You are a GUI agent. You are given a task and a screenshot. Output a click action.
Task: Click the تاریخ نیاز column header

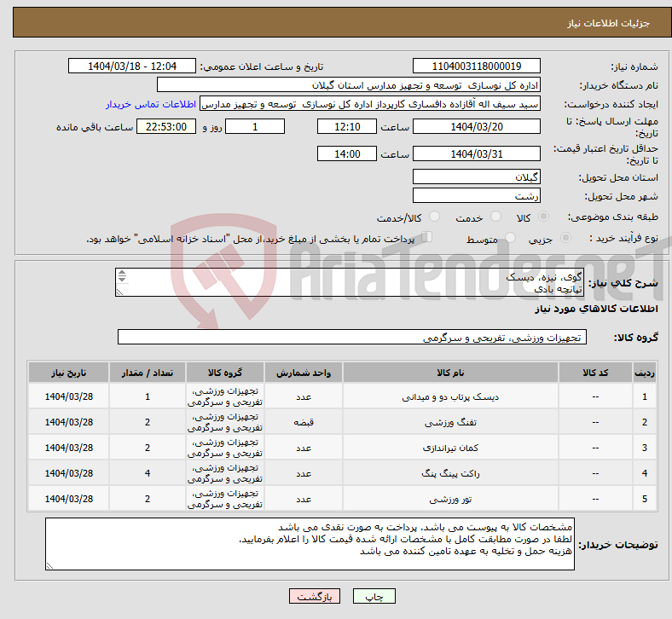[x=68, y=373]
